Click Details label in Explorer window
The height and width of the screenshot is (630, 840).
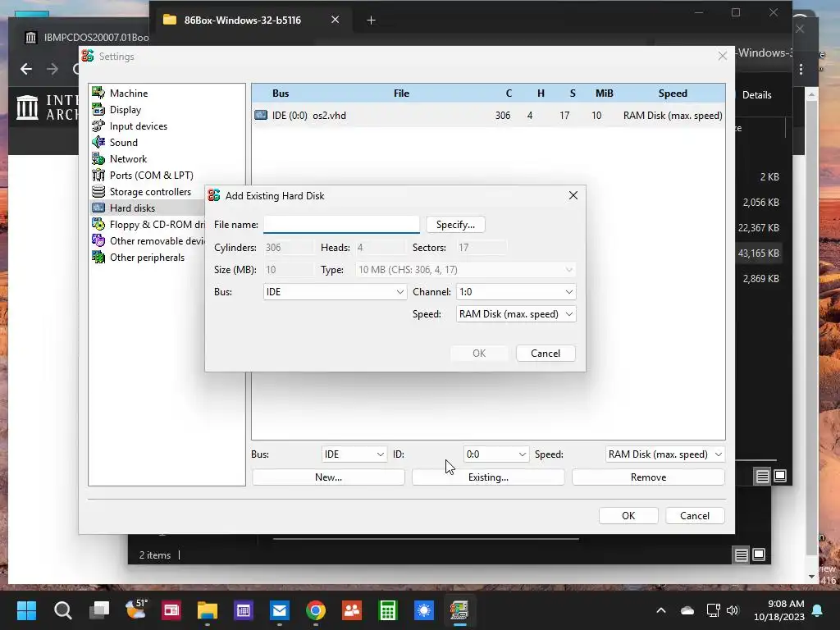click(x=756, y=95)
